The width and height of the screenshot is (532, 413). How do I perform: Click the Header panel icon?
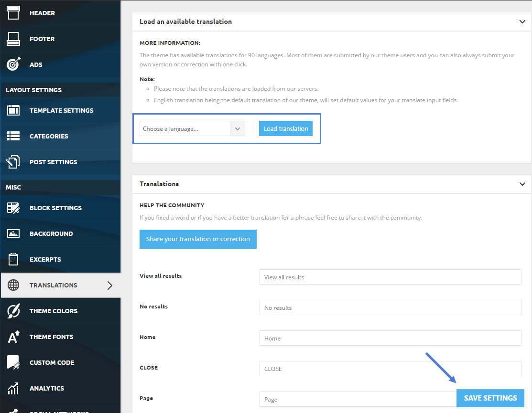[13, 13]
